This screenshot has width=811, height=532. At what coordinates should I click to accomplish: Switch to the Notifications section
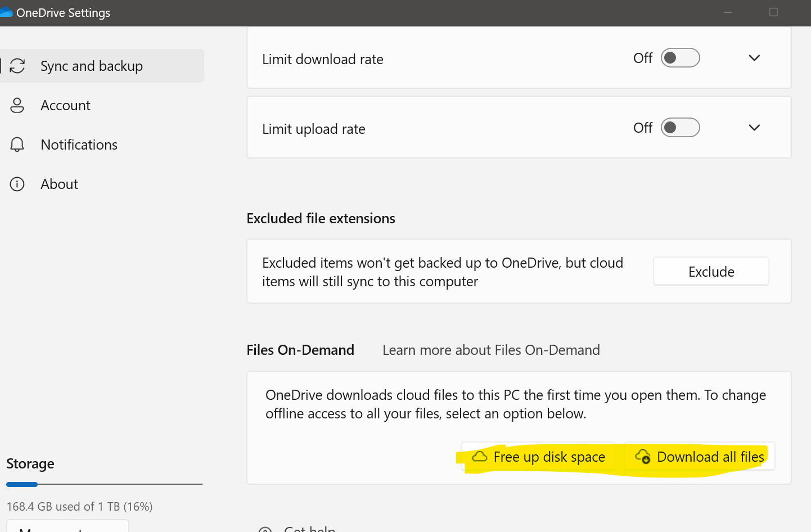pos(79,145)
